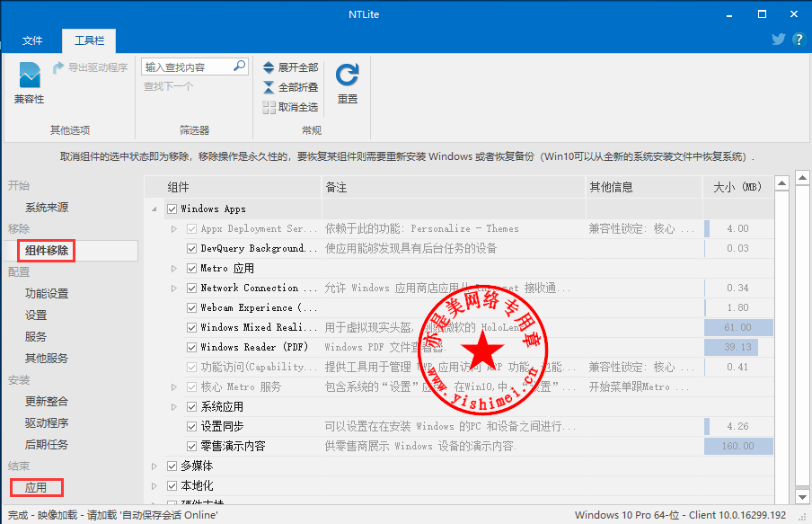Open 服务 page in sidebar
Viewport: 812px width, 524px height.
click(36, 337)
